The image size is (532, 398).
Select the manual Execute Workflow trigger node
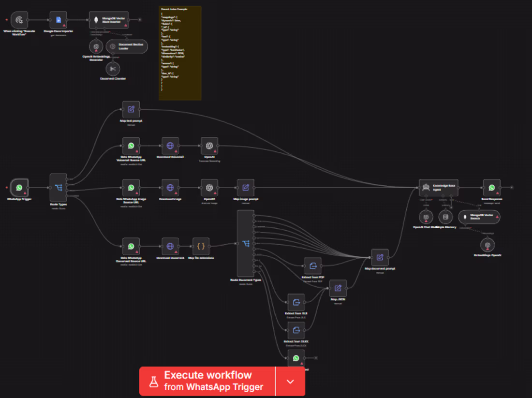tap(19, 20)
